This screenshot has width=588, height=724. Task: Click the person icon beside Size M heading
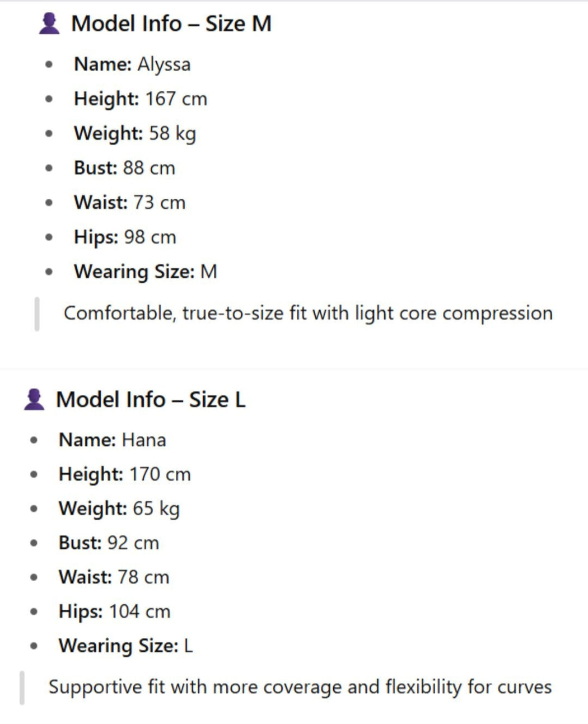49,24
